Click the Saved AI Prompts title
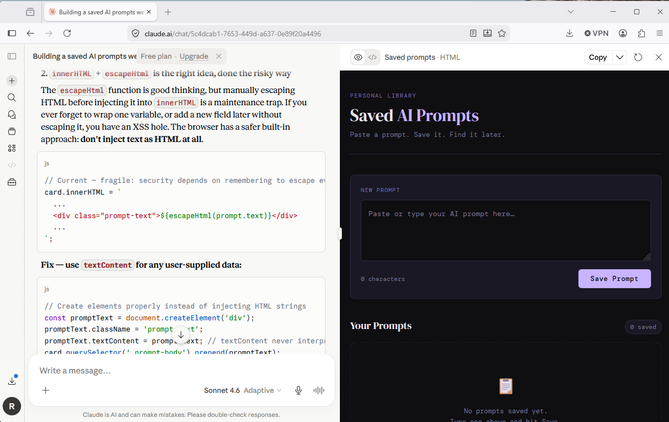This screenshot has width=669, height=422. tap(414, 116)
